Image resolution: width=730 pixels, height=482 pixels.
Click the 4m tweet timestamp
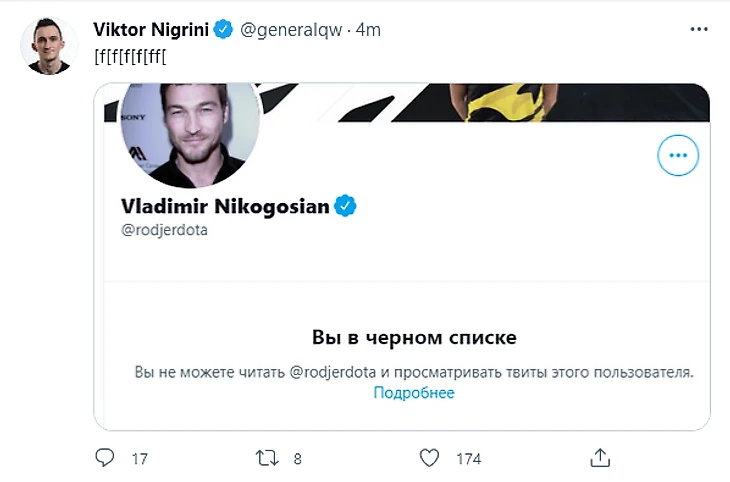(x=369, y=30)
